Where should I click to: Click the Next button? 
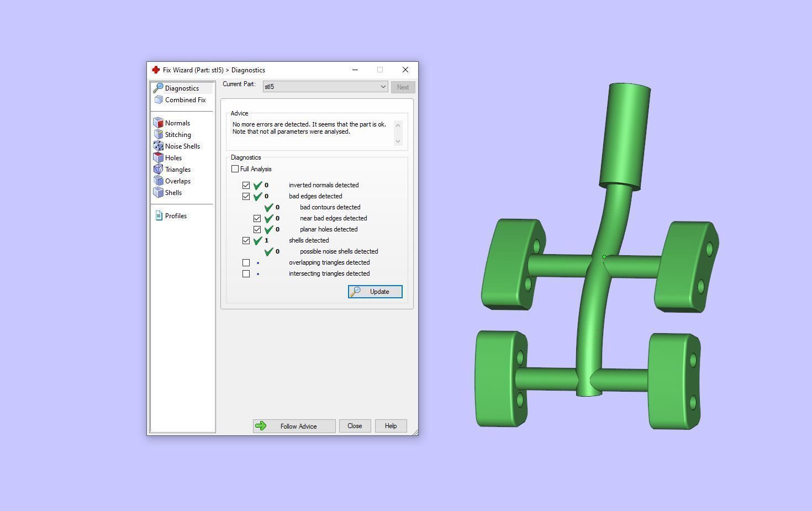click(x=403, y=87)
